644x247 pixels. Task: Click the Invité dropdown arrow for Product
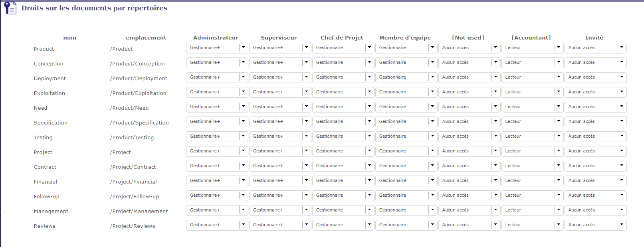(x=622, y=47)
